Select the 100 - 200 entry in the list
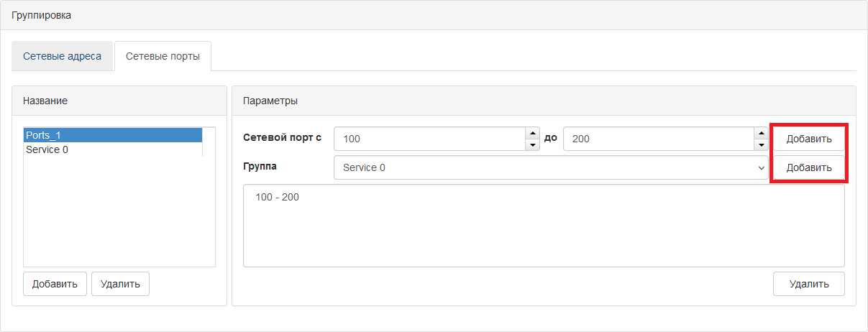 [x=277, y=197]
